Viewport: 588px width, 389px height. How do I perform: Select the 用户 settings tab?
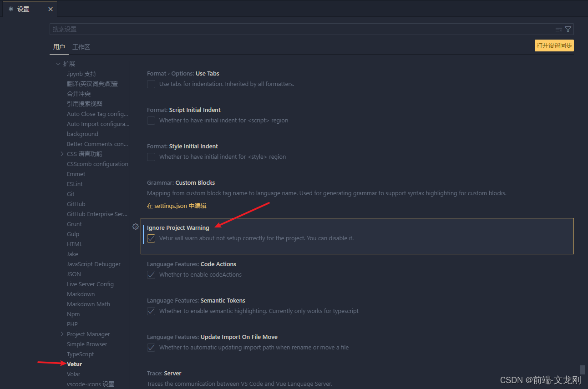[x=59, y=46]
